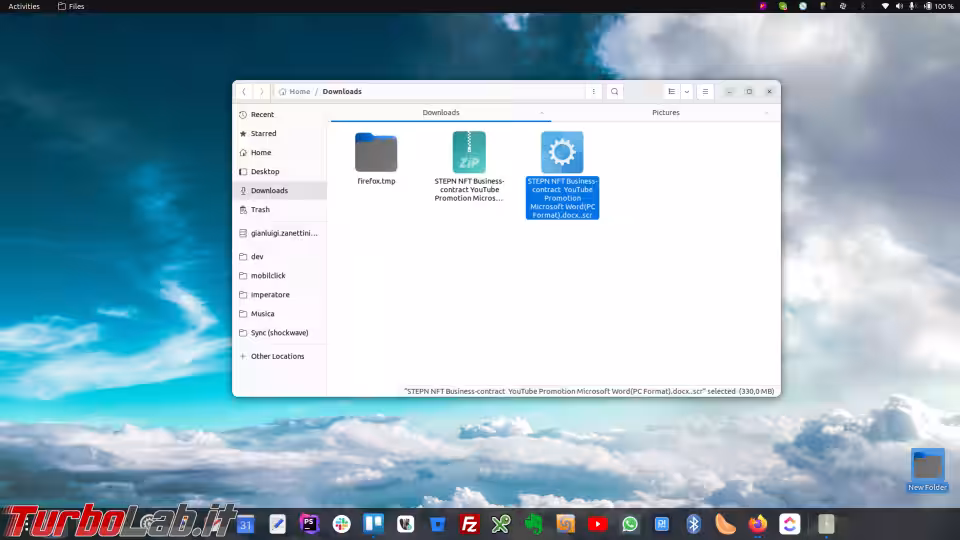Select Downloads in the sidebar
Viewport: 960px width, 540px height.
point(280,190)
